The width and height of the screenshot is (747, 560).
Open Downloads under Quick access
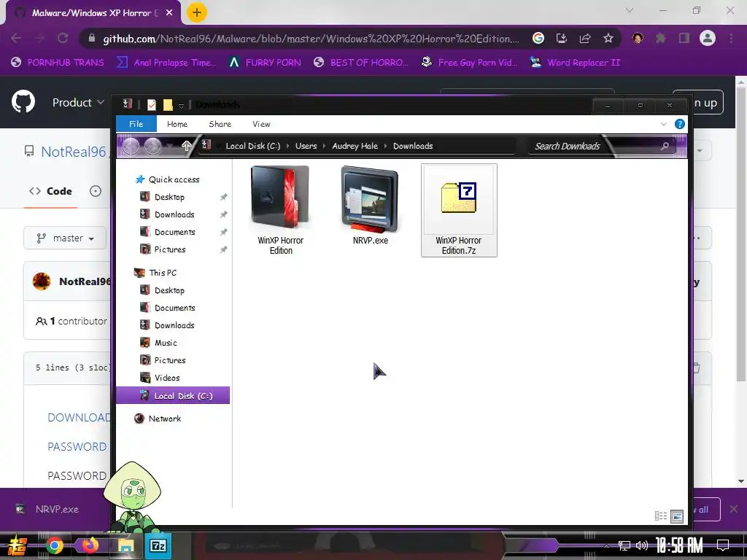click(x=174, y=214)
